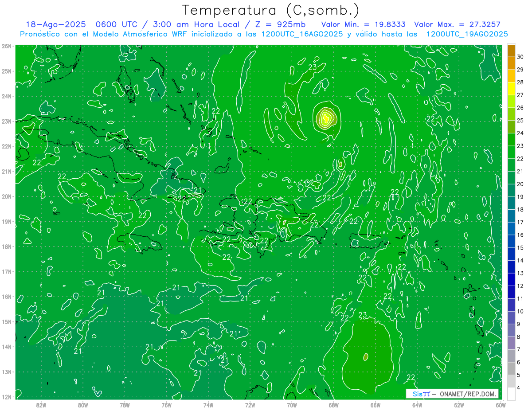Click the colorbar scale value 15
This screenshot has height=411, width=532.
[x=520, y=247]
